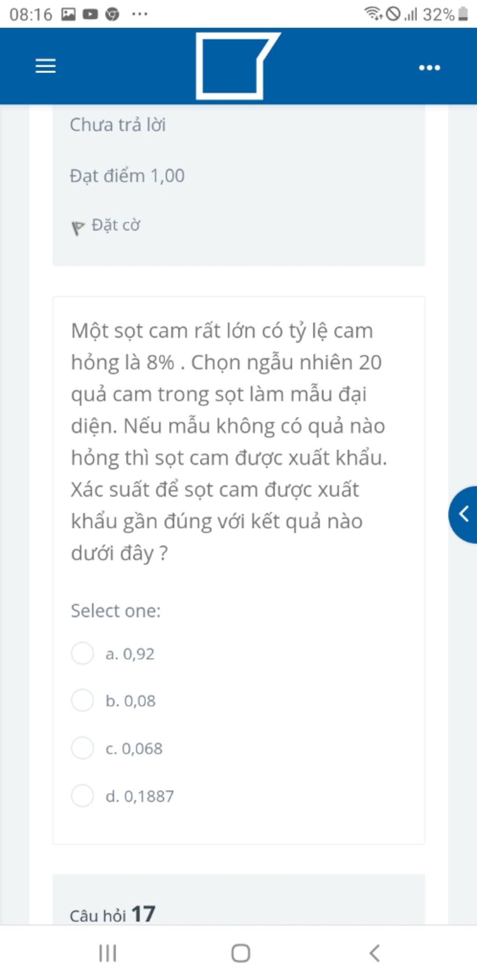Screen dimensions: 477x980
Task: Tap the Chrome notification icon in status bar
Action: coord(112,14)
